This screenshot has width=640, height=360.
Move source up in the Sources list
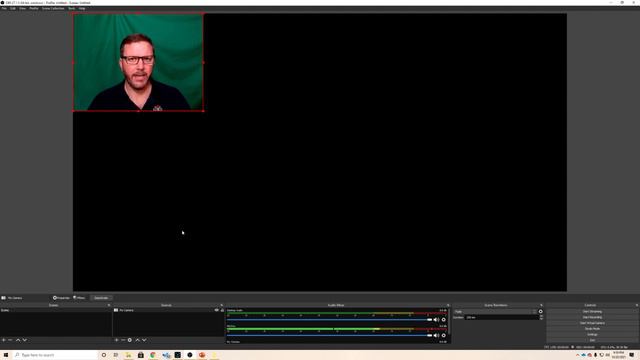(138, 340)
